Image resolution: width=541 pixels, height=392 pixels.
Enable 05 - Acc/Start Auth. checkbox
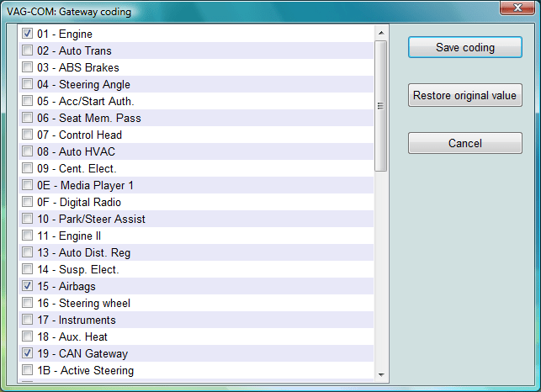coord(27,101)
